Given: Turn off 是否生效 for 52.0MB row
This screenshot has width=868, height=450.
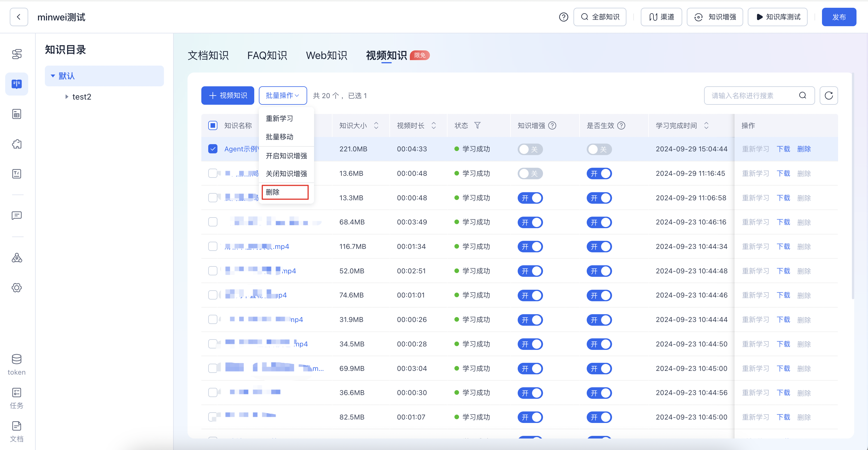Looking at the screenshot, I should [x=599, y=271].
